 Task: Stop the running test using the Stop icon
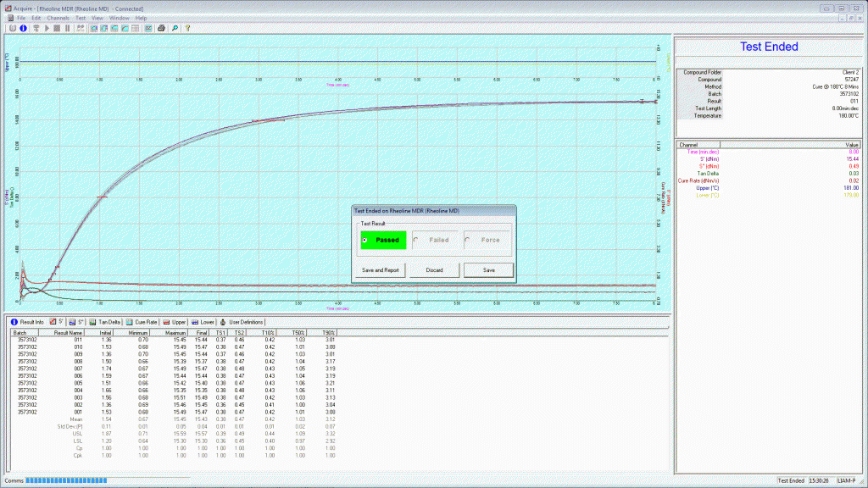tap(57, 28)
